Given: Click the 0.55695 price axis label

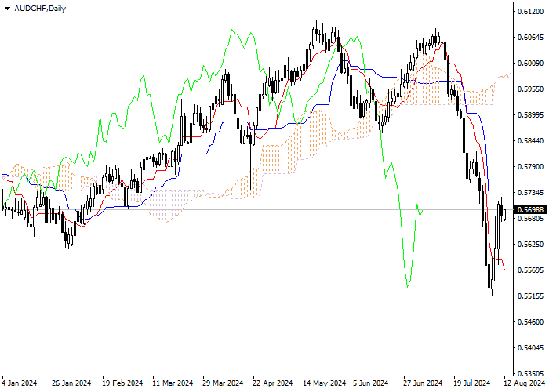Looking at the screenshot, I should pos(531,270).
